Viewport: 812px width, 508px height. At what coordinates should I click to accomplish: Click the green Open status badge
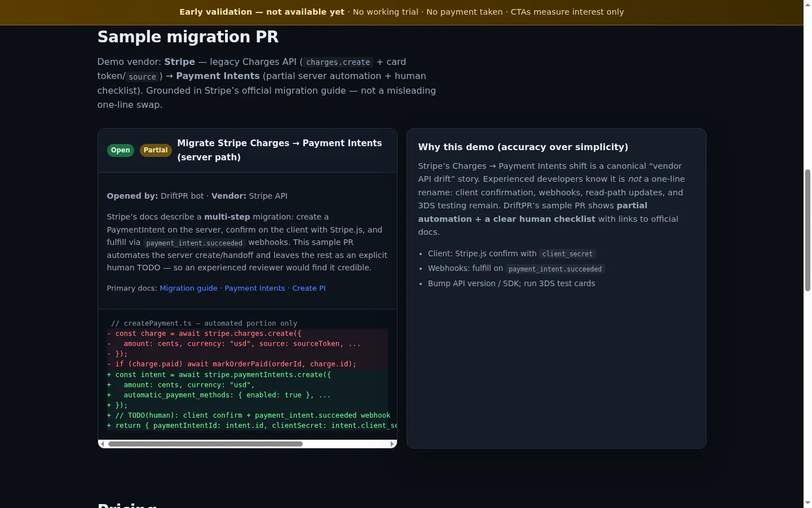pyautogui.click(x=120, y=150)
